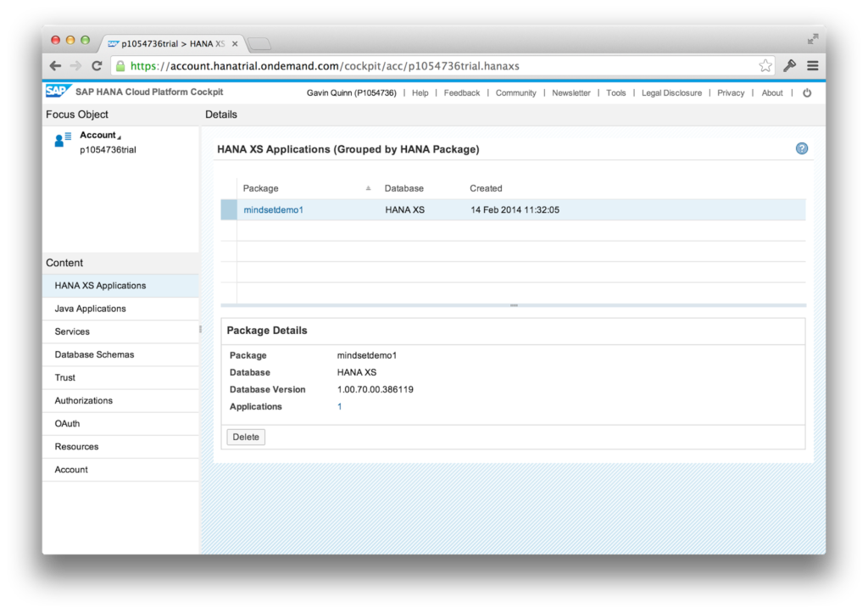
Task: Click the SAP logo
Action: coord(58,92)
